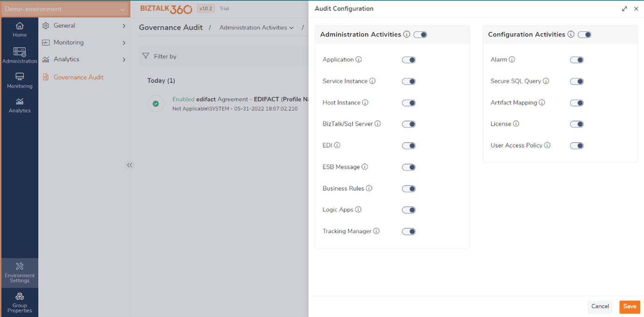Screen dimensions: 644x317
Task: Open the Administration section from the sidebar
Action: [19, 55]
